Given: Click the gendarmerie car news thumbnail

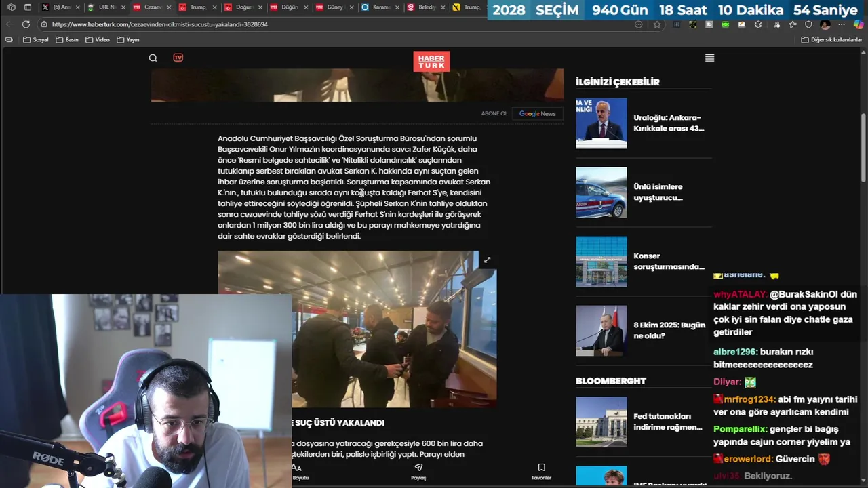Looking at the screenshot, I should [x=601, y=192].
